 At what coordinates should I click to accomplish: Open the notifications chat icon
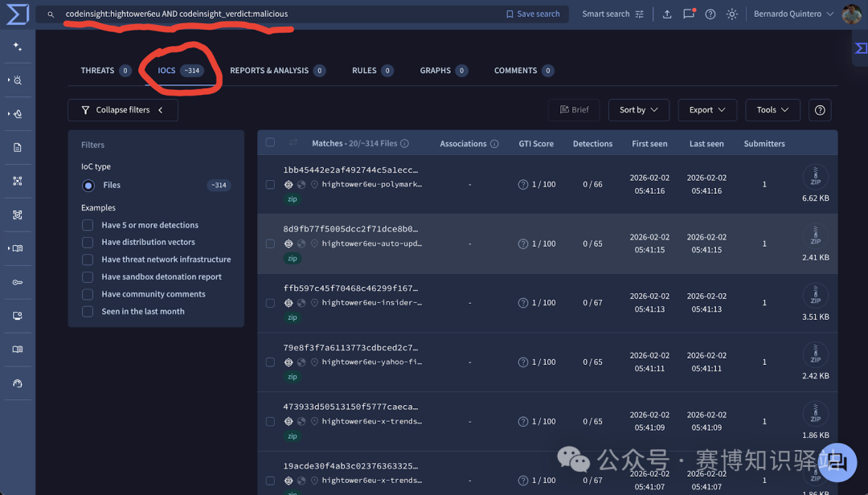click(689, 14)
